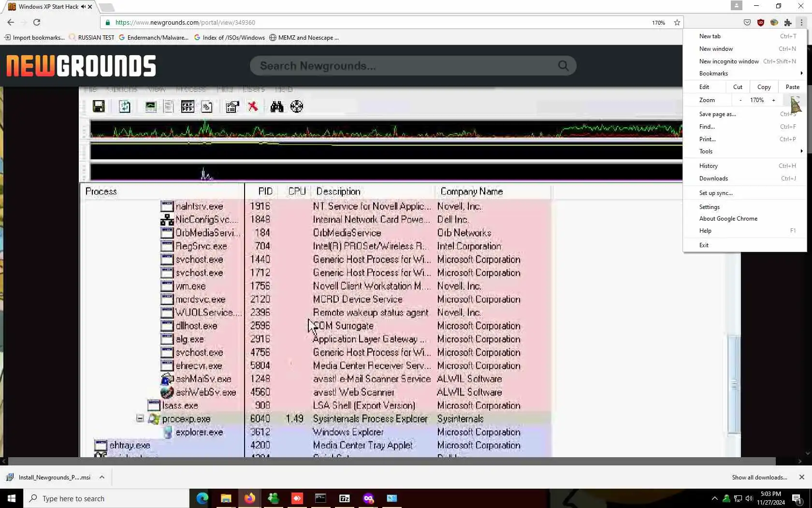Open the MEMZ and Noescape bookmark
The width and height of the screenshot is (812, 508).
(x=304, y=38)
